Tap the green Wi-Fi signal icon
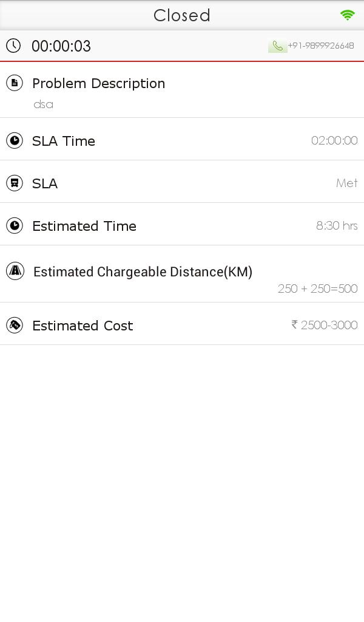The image size is (364, 622). tap(348, 15)
